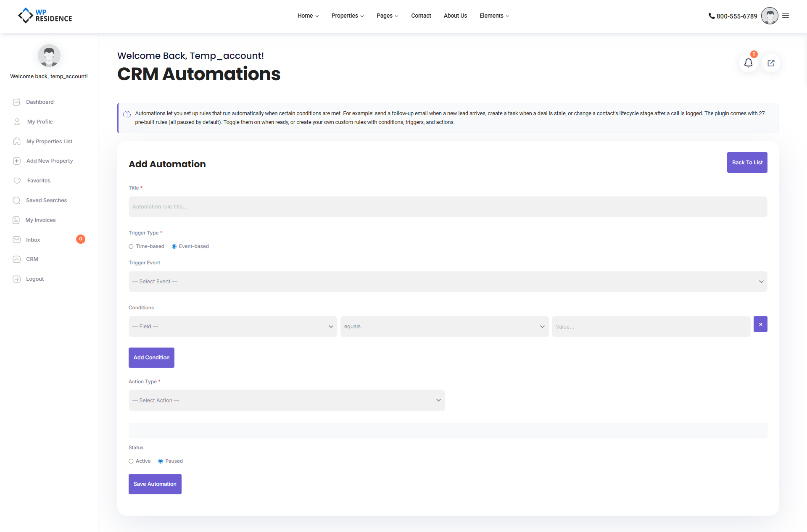
Task: Focus the automation rule title field
Action: pos(448,207)
